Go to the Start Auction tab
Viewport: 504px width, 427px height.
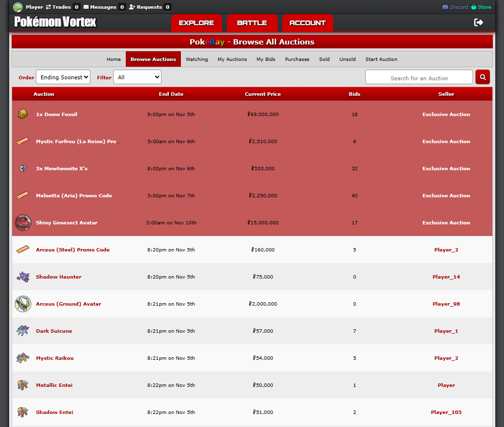381,59
